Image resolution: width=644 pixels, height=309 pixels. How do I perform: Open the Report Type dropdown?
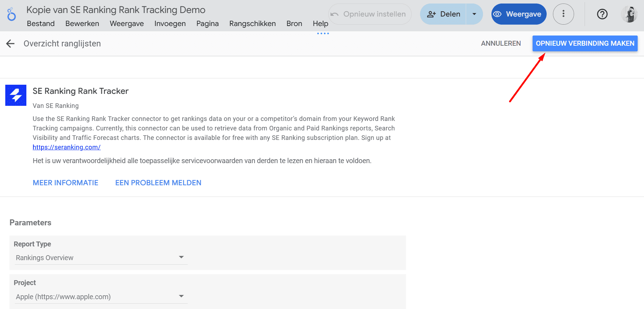[x=100, y=258]
